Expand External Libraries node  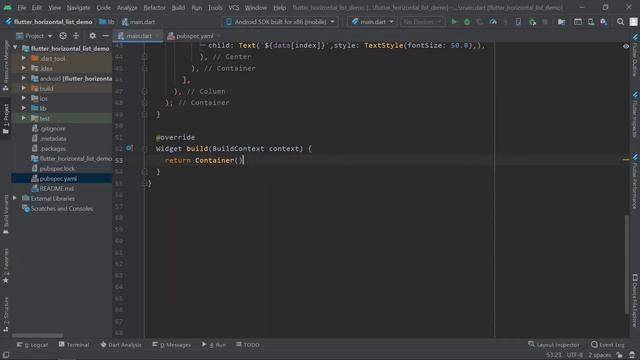tap(15, 198)
